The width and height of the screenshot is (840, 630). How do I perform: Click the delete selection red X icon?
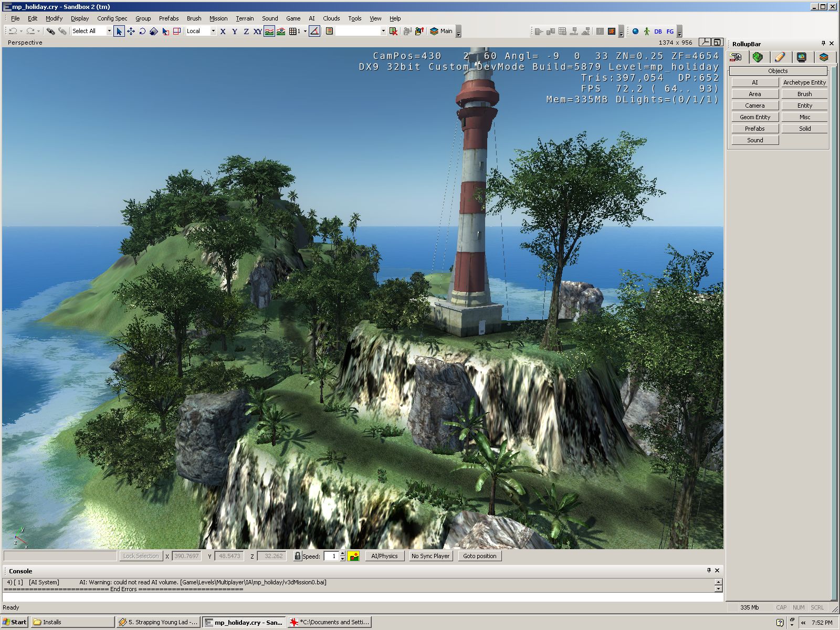(393, 31)
